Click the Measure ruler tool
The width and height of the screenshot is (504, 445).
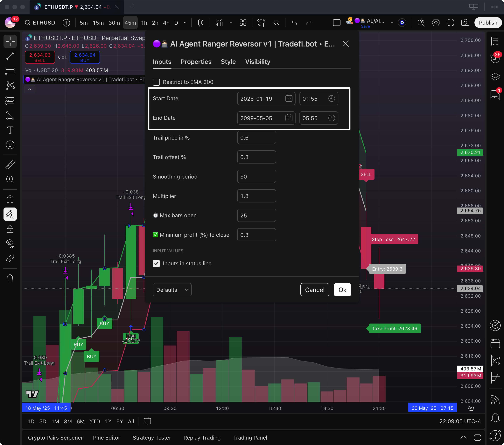10,165
